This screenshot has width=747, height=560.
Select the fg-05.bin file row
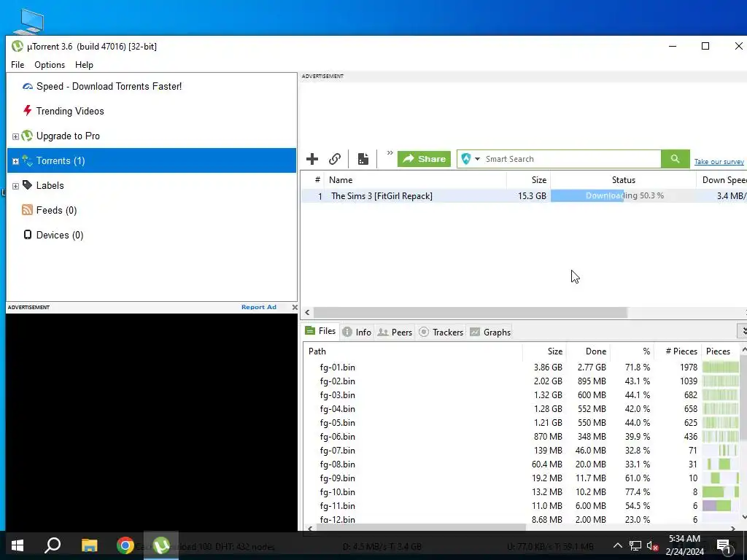click(521, 422)
